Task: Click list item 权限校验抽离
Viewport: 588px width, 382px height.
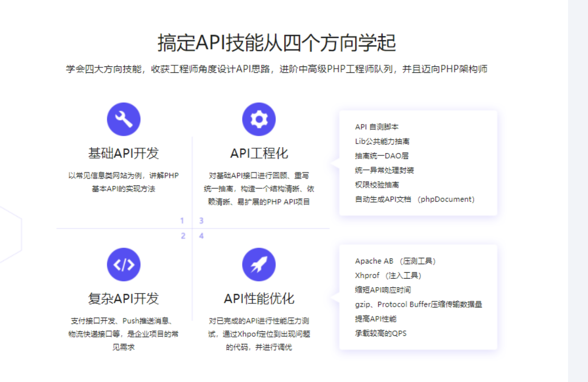Action: coord(377,185)
